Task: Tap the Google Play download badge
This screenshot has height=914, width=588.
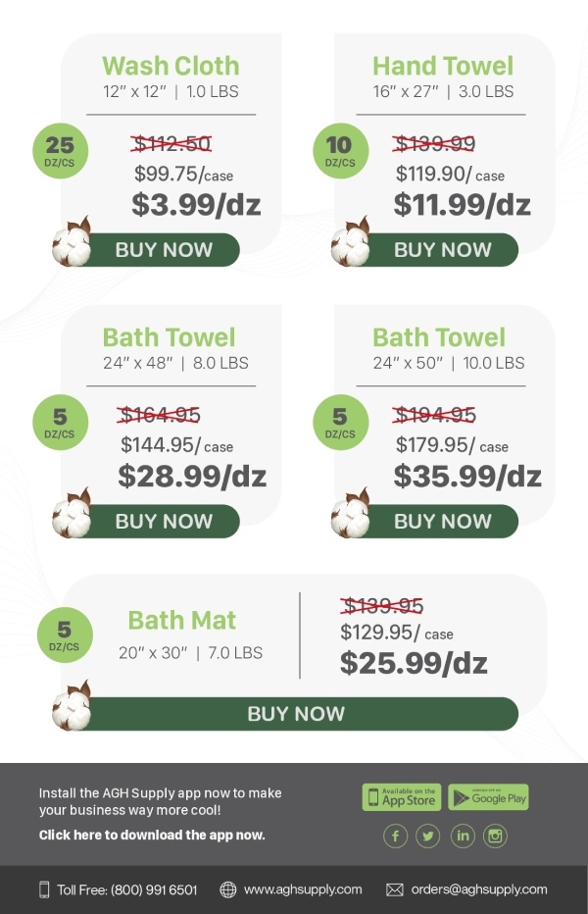Action: (x=489, y=797)
